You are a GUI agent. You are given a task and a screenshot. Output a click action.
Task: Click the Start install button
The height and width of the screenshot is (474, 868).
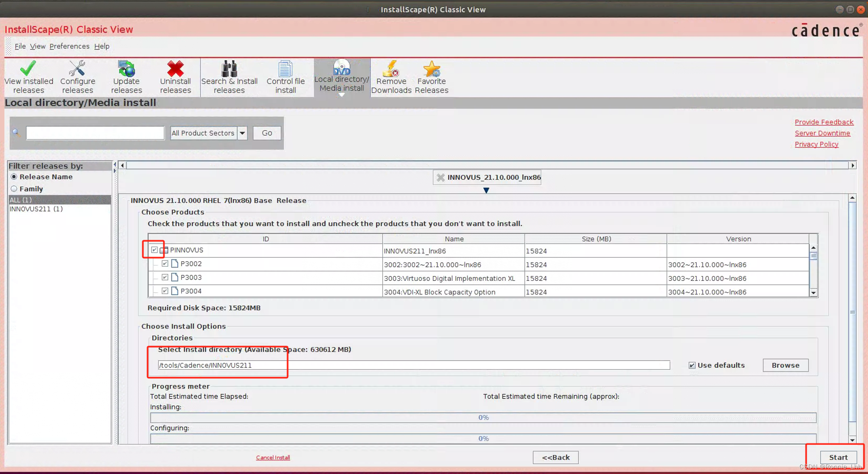point(837,457)
